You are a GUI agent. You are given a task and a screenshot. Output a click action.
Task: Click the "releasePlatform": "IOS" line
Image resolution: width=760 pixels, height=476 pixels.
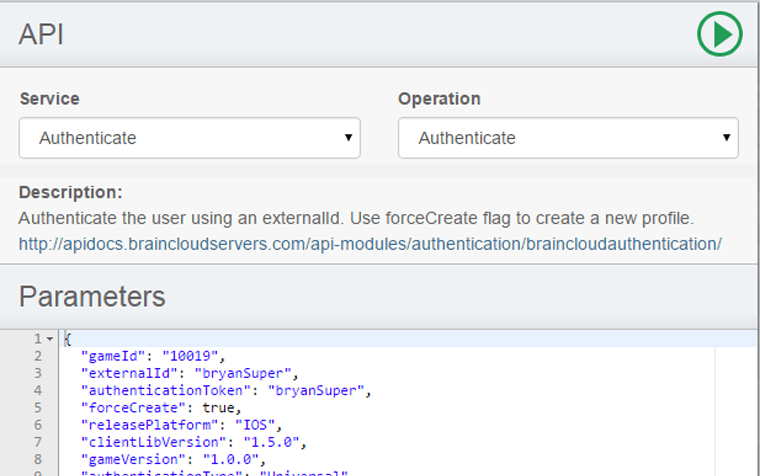tap(181, 425)
